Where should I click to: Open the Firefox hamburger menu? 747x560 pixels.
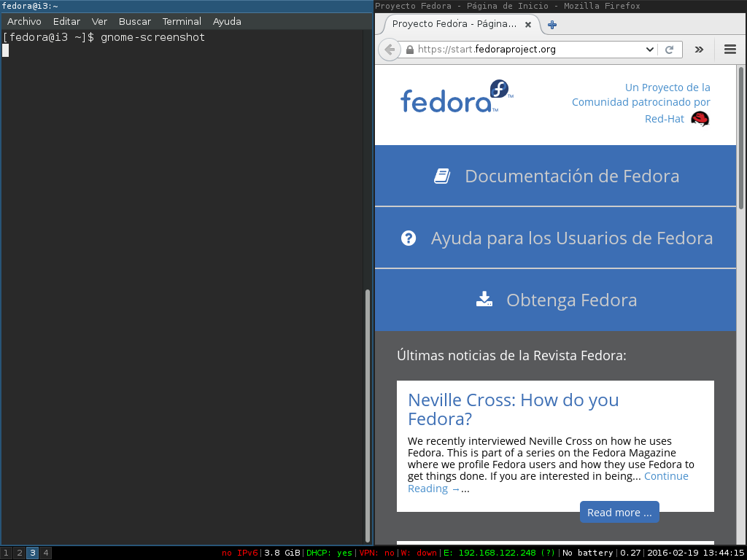pos(729,50)
